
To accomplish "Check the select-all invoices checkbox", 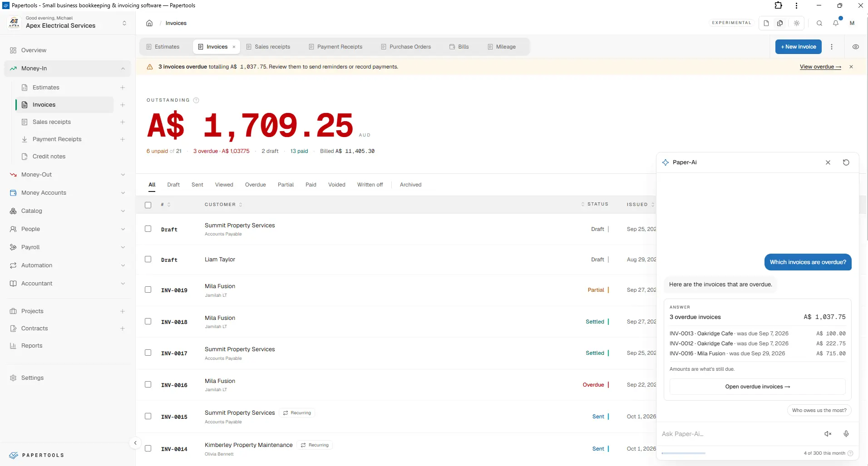I will coord(148,205).
